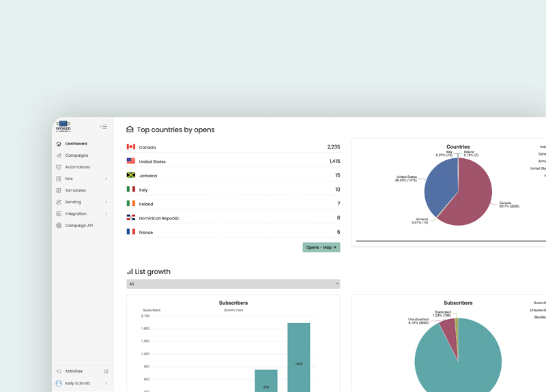
Task: Open the Templates page
Action: click(75, 190)
